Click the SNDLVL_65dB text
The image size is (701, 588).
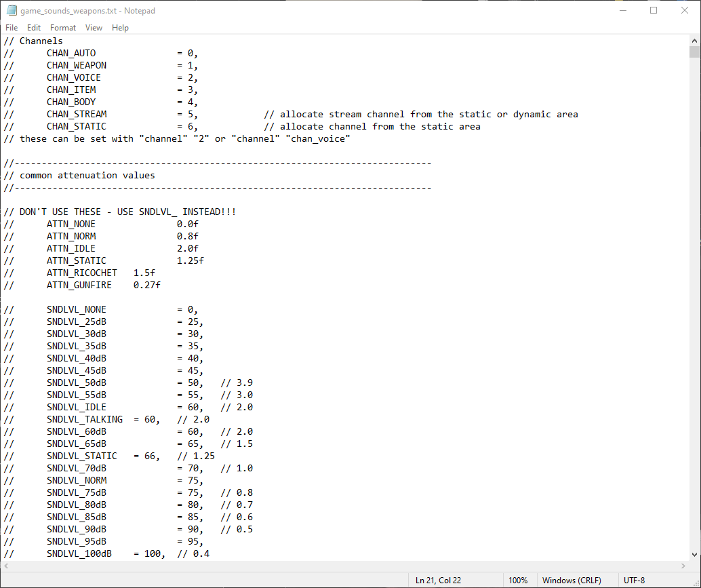click(x=77, y=444)
